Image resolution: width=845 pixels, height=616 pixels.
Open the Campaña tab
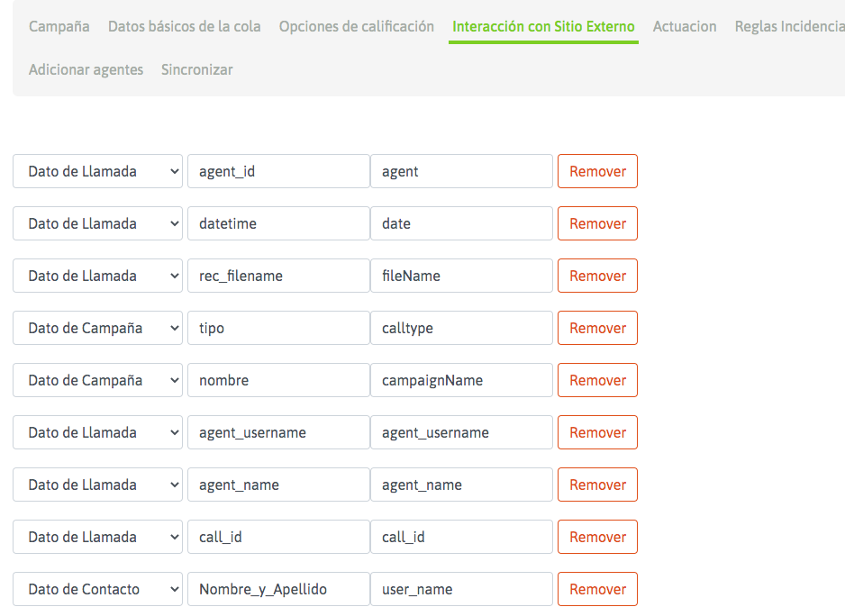pos(59,26)
